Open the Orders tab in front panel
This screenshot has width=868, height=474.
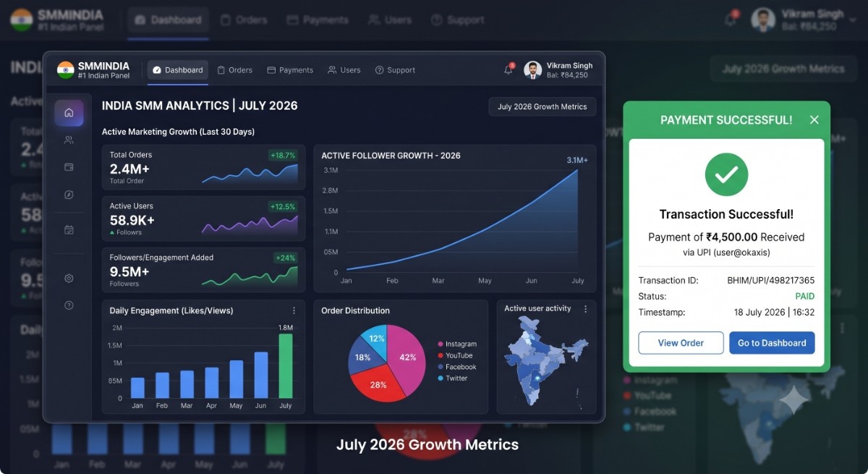(x=235, y=70)
